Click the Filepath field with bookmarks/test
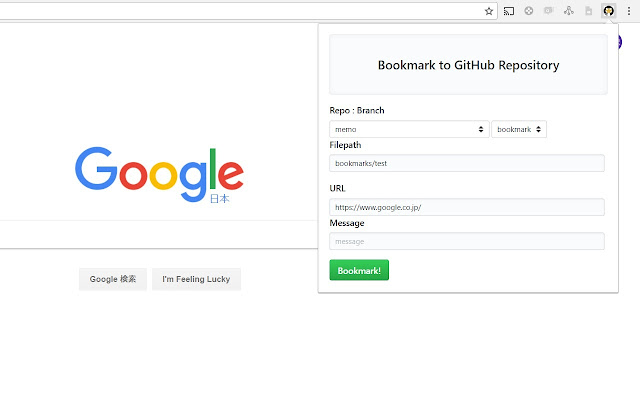The image size is (640, 400). (467, 163)
